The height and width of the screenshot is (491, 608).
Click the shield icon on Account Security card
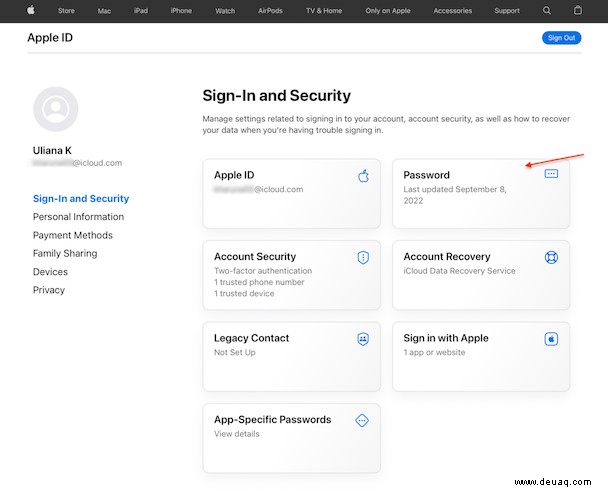coord(363,257)
